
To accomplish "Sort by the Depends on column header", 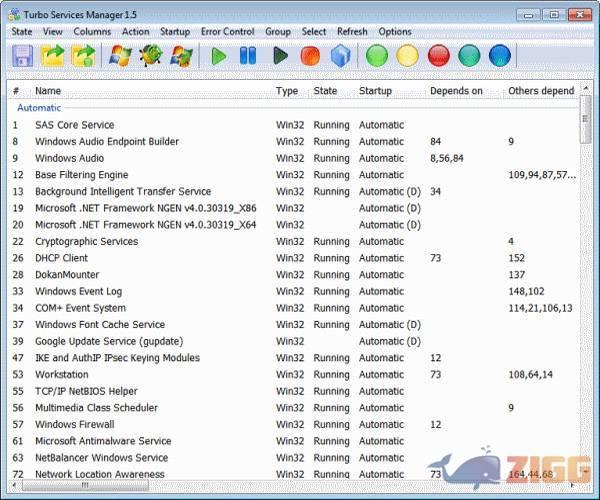I will click(456, 91).
